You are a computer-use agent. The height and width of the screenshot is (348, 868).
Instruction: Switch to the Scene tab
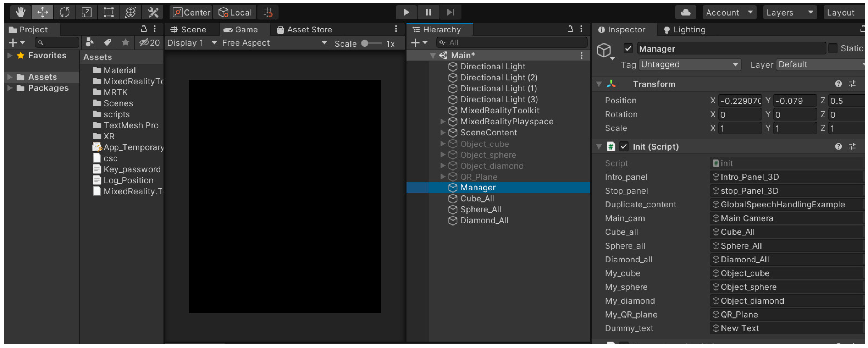click(x=188, y=30)
